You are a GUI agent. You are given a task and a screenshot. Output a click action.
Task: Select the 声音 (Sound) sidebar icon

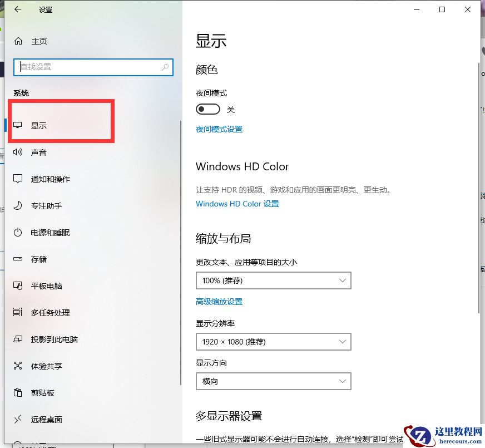39,152
